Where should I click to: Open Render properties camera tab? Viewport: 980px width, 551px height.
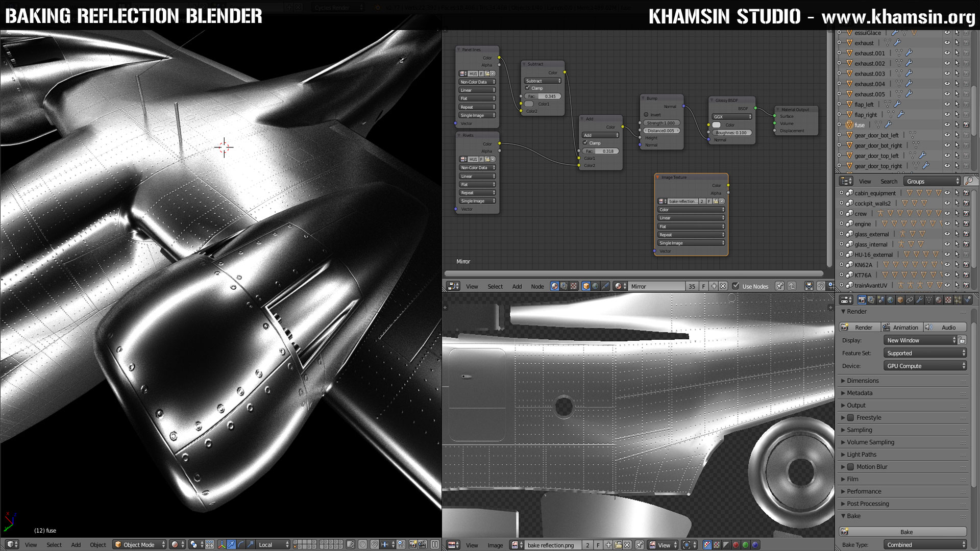click(862, 300)
